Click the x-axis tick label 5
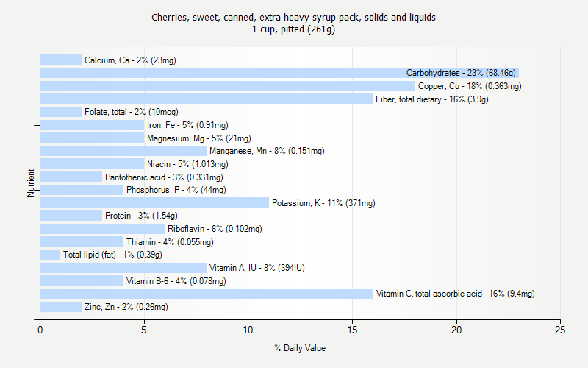The height and width of the screenshot is (368, 588). (x=144, y=330)
